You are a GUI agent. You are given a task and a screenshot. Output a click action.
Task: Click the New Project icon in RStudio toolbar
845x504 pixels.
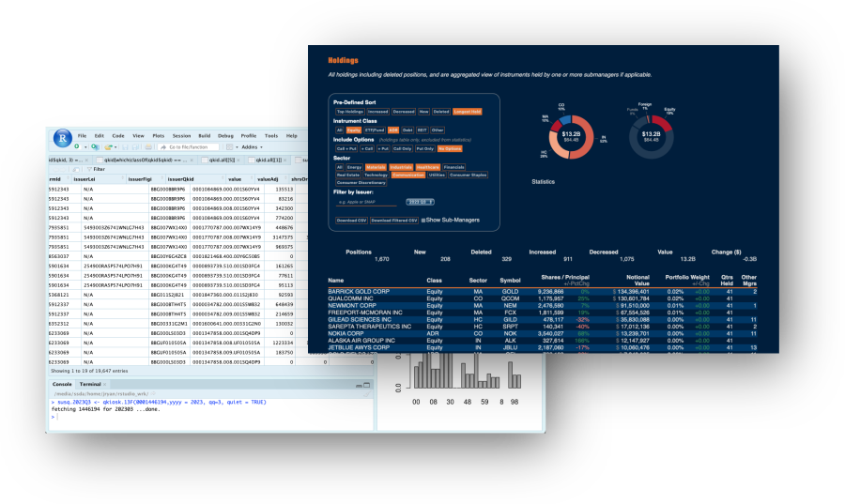(96, 147)
